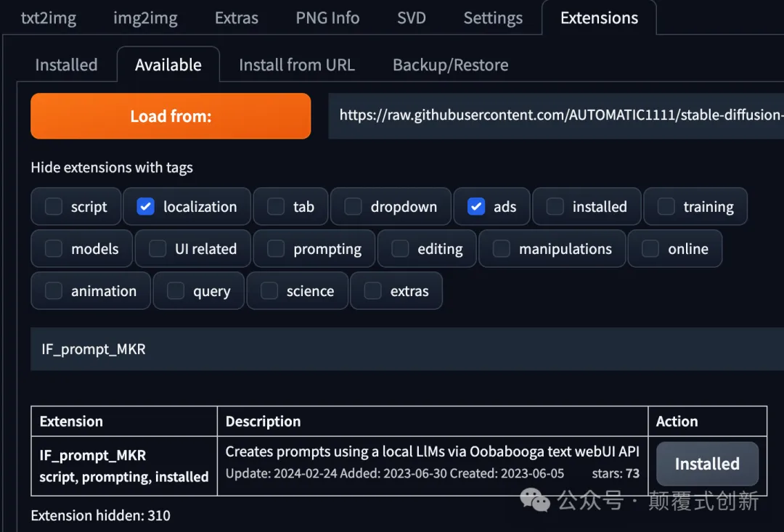Switch to the Settings tab
The height and width of the screenshot is (532, 784).
click(493, 18)
